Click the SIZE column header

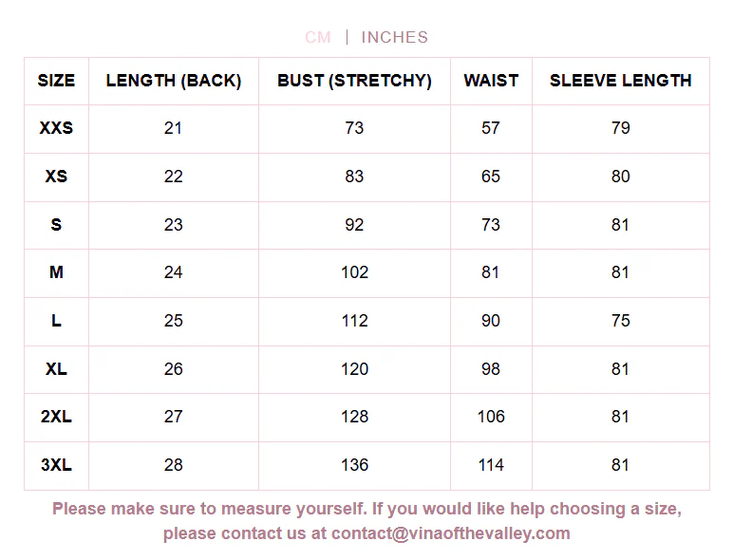(56, 81)
